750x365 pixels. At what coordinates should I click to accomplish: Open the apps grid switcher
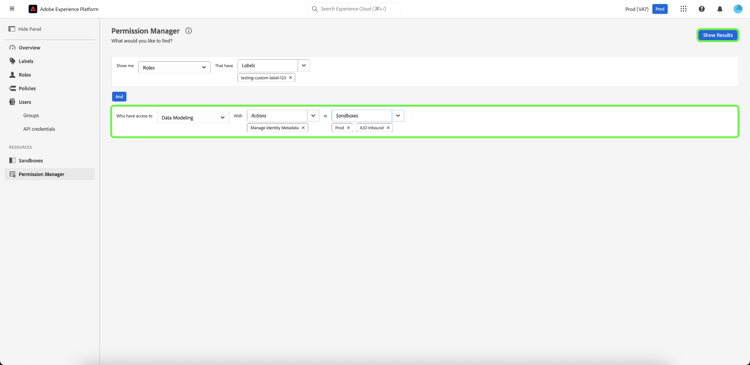(x=684, y=9)
